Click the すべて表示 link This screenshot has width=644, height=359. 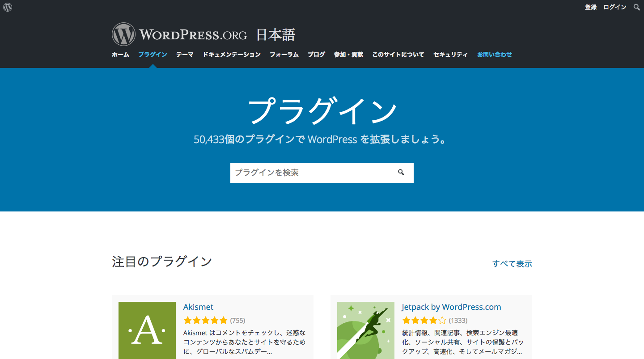click(512, 264)
